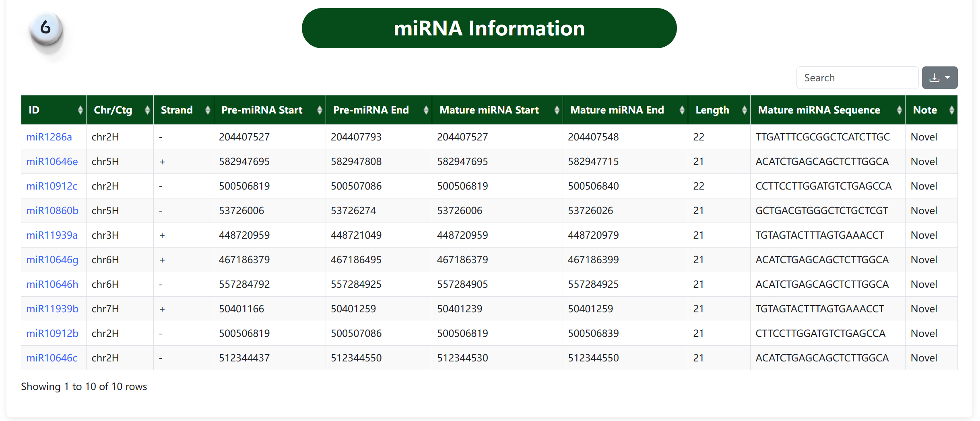Click the Note column sort arrows
Screen dimensions: 980x421
click(x=951, y=110)
